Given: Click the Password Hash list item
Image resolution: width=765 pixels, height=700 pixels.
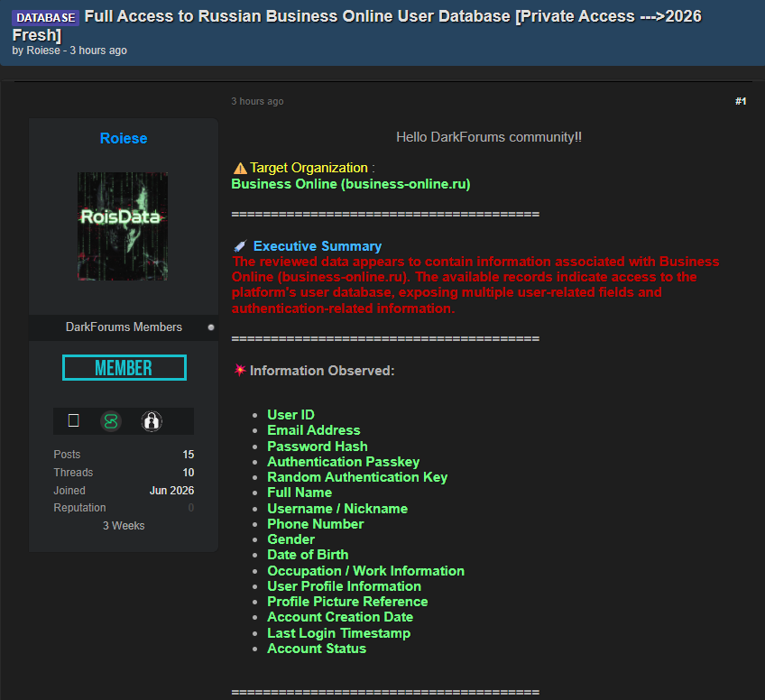Looking at the screenshot, I should tap(318, 447).
